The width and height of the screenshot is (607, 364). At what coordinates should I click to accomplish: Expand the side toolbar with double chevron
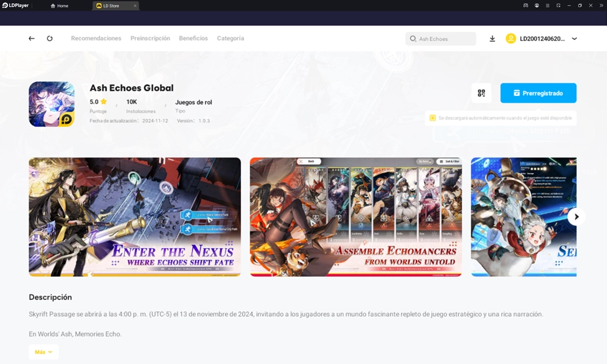click(x=601, y=6)
